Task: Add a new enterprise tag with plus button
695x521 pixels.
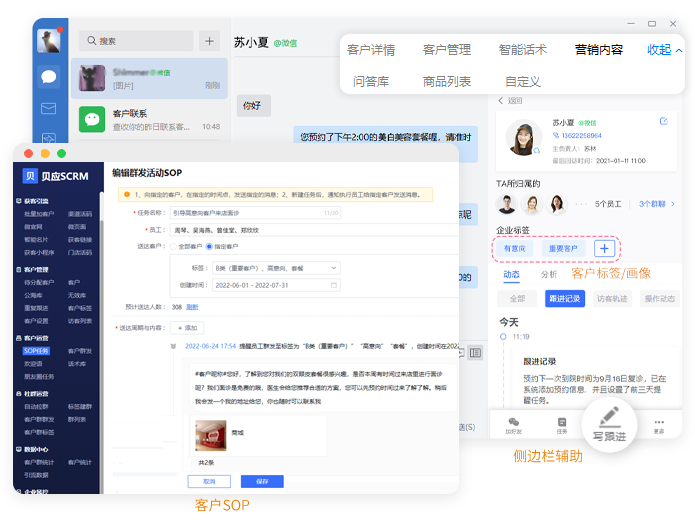Action: tap(604, 249)
